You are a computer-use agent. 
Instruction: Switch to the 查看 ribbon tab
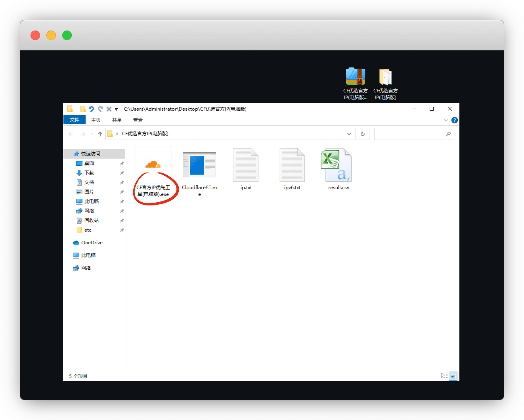coord(138,120)
